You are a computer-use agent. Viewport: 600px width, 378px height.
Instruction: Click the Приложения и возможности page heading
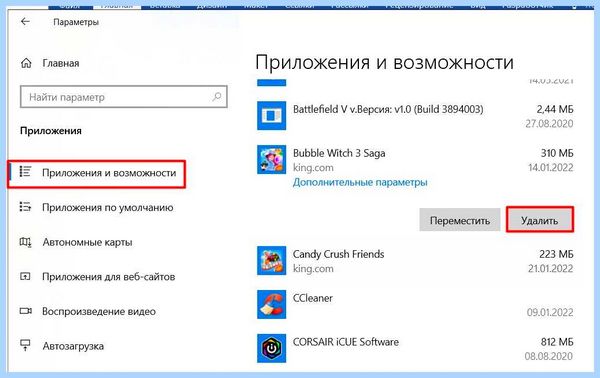385,62
